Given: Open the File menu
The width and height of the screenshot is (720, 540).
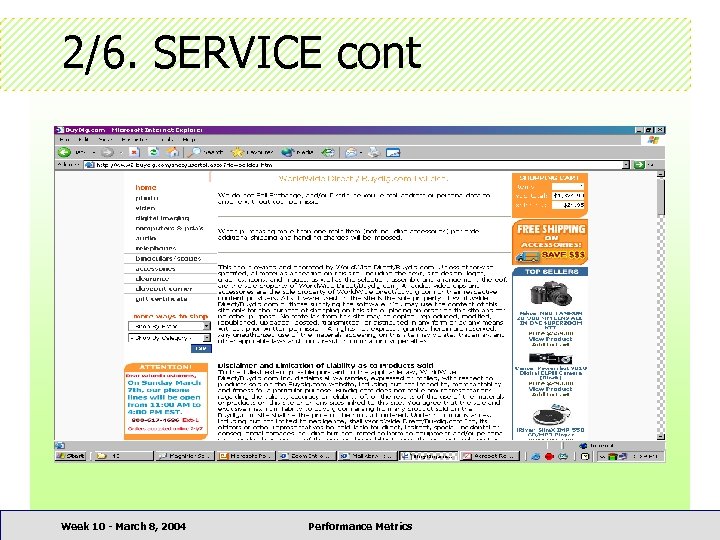Looking at the screenshot, I should coord(64,140).
